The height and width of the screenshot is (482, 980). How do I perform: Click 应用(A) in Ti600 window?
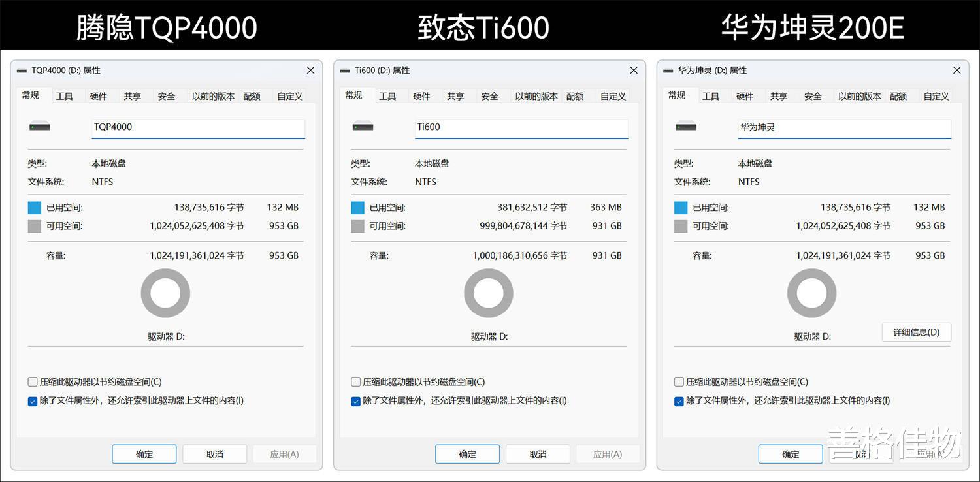(608, 454)
